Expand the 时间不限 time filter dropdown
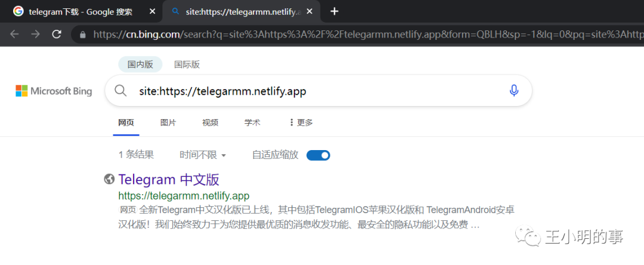Image resolution: width=644 pixels, height=265 pixels. pos(203,155)
